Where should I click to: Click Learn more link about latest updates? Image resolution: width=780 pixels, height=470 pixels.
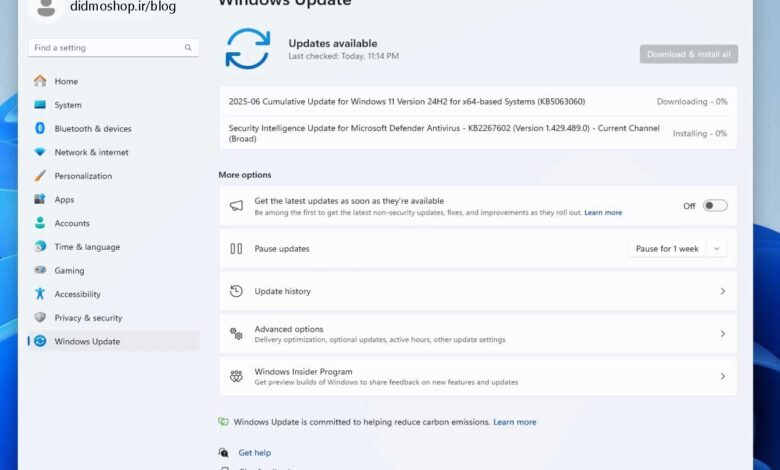(603, 212)
